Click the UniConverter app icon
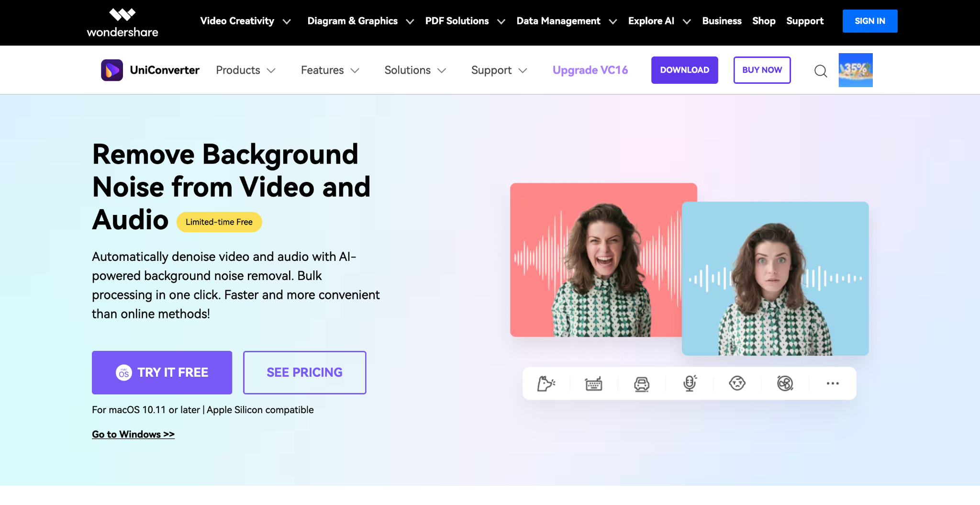The width and height of the screenshot is (980, 505). click(112, 70)
